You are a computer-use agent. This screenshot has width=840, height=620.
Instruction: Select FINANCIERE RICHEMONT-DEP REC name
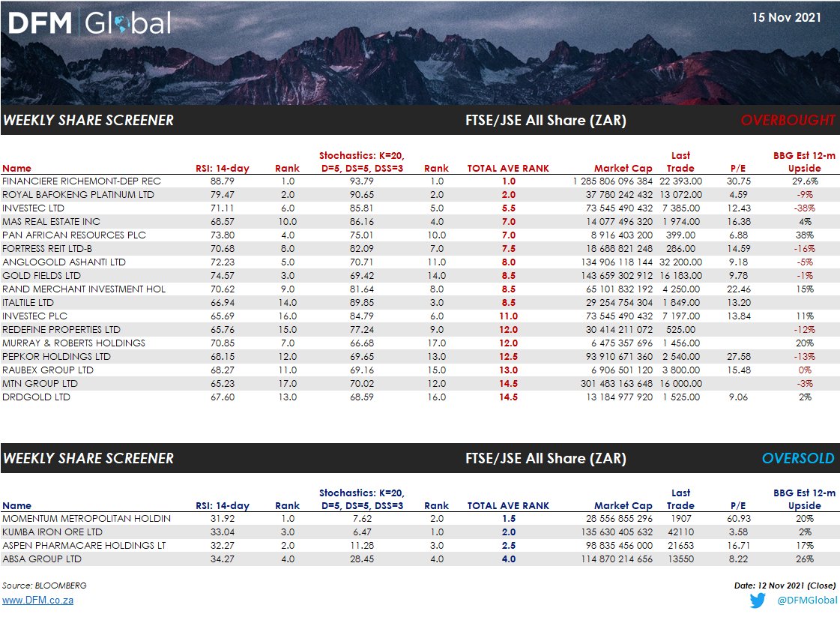[x=82, y=181]
